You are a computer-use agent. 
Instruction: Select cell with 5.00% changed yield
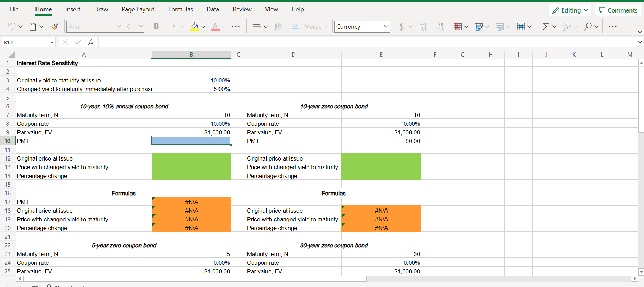coord(191,89)
